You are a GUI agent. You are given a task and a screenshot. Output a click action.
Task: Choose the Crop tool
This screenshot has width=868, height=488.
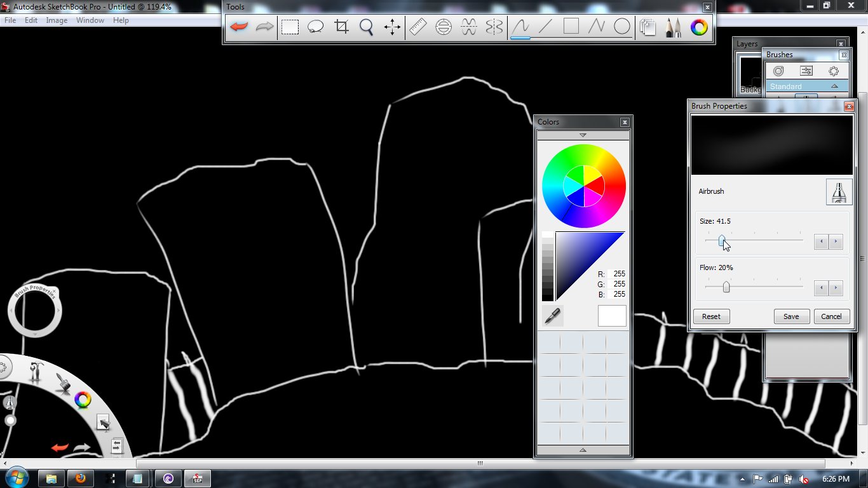coord(342,27)
